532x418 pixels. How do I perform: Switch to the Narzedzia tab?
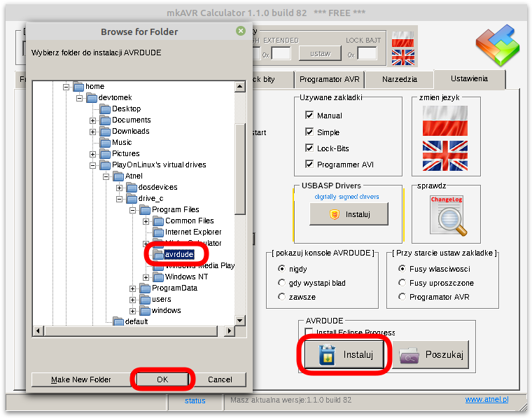(400, 80)
